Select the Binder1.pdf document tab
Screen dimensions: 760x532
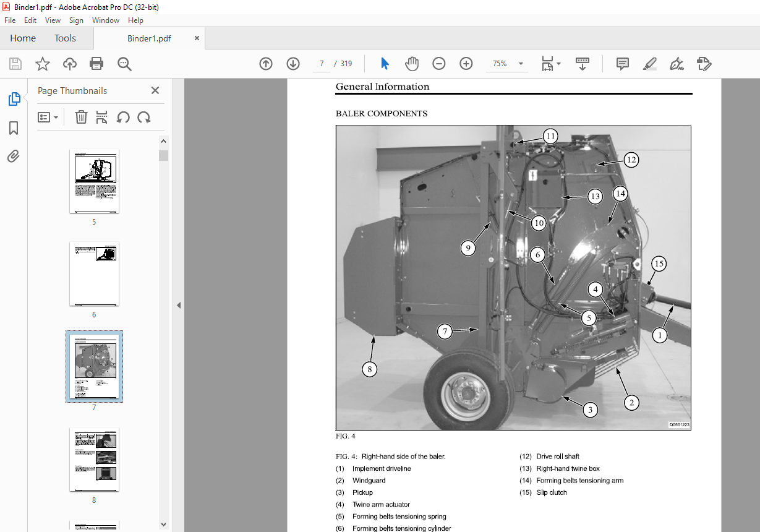tap(149, 38)
